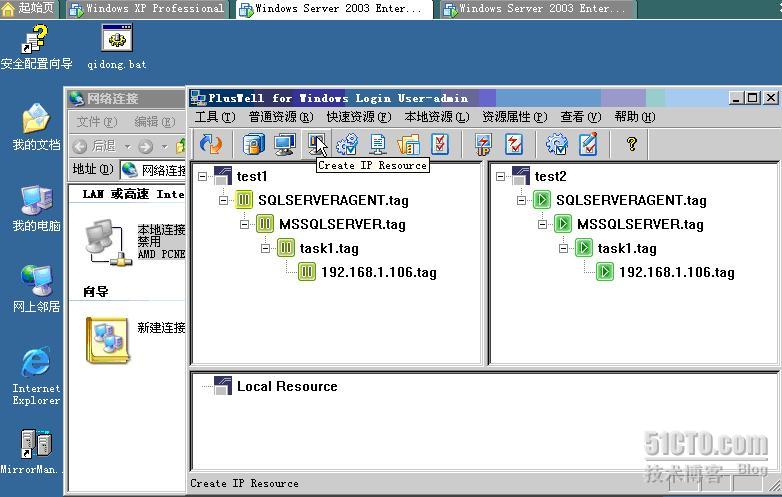This screenshot has width=782, height=497.
Task: Click the pencil edit checklist toolbar icon
Action: coord(588,144)
